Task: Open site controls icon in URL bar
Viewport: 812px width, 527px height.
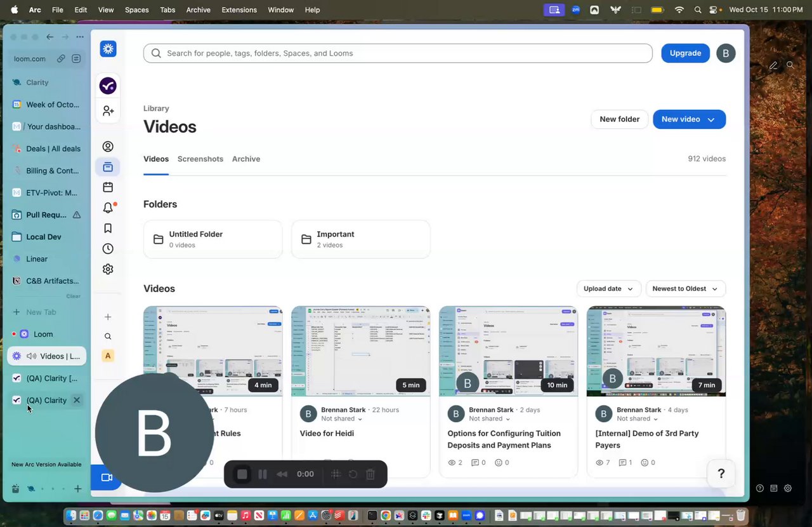Action: click(x=76, y=58)
